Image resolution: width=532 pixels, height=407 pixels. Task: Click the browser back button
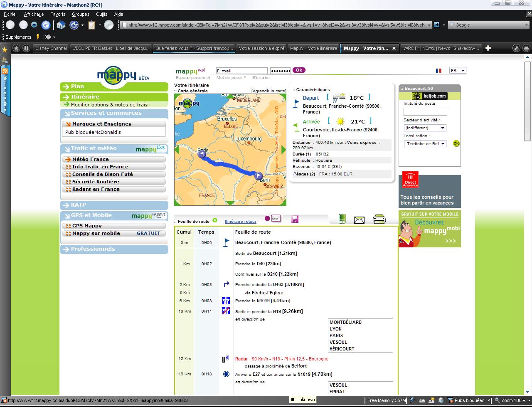click(10, 25)
